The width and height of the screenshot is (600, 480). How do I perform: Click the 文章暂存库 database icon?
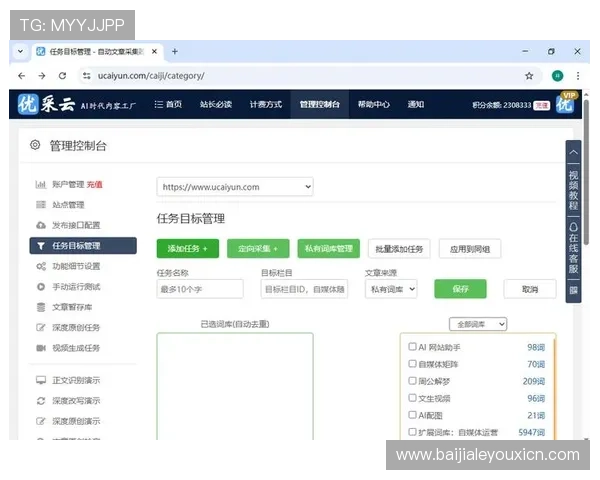pyautogui.click(x=41, y=307)
